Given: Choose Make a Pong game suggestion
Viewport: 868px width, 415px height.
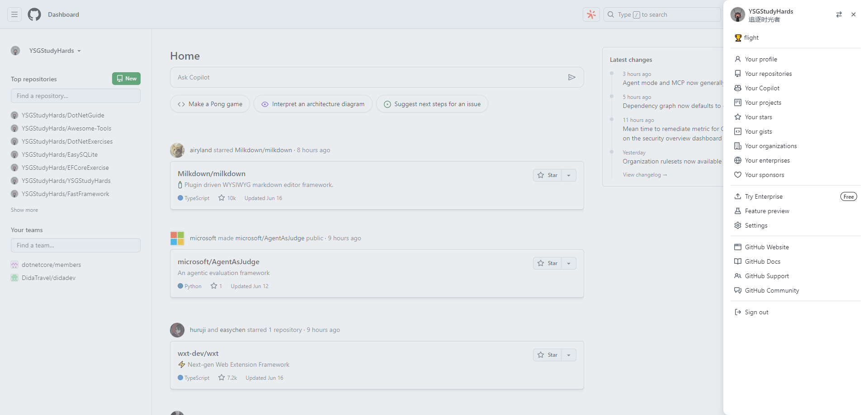Looking at the screenshot, I should click(210, 104).
